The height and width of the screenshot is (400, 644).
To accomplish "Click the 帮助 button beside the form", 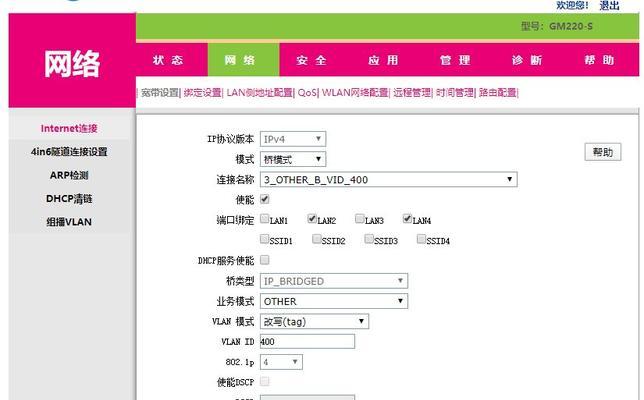I will [x=603, y=152].
